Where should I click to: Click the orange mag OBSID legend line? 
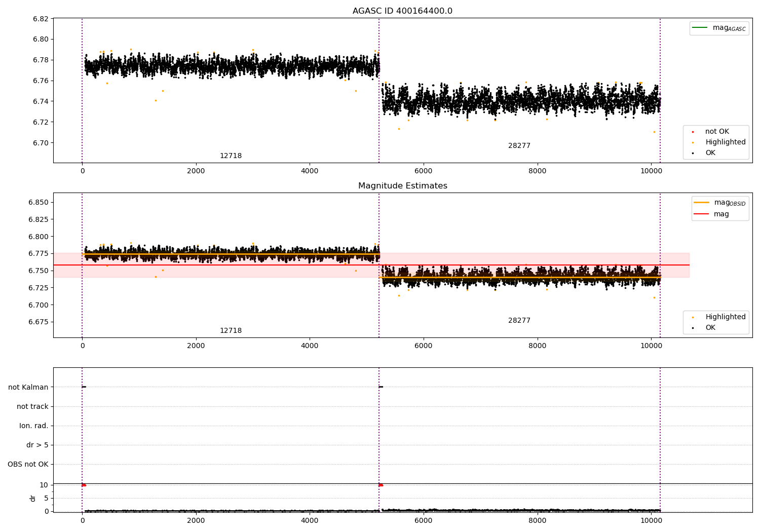[701, 203]
